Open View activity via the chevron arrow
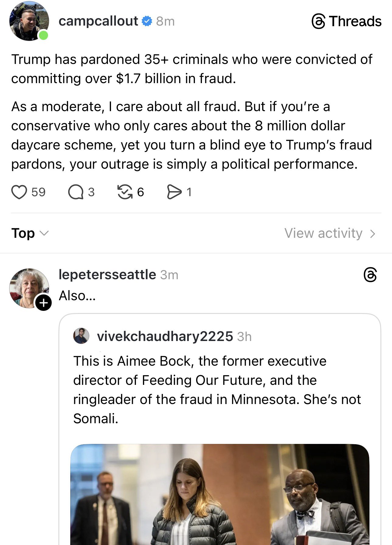The image size is (392, 545). 373,234
